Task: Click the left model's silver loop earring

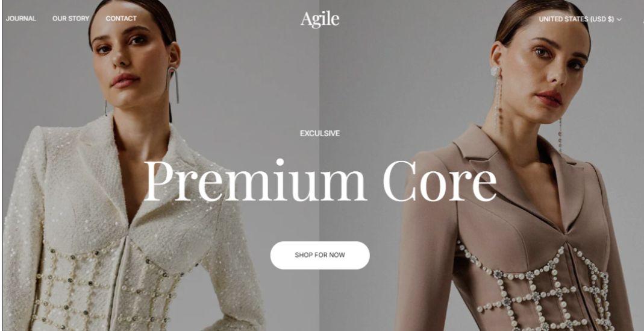Action: pyautogui.click(x=173, y=84)
